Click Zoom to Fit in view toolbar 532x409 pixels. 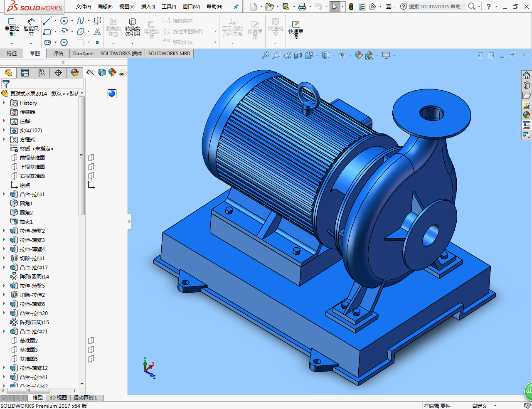pyautogui.click(x=265, y=55)
